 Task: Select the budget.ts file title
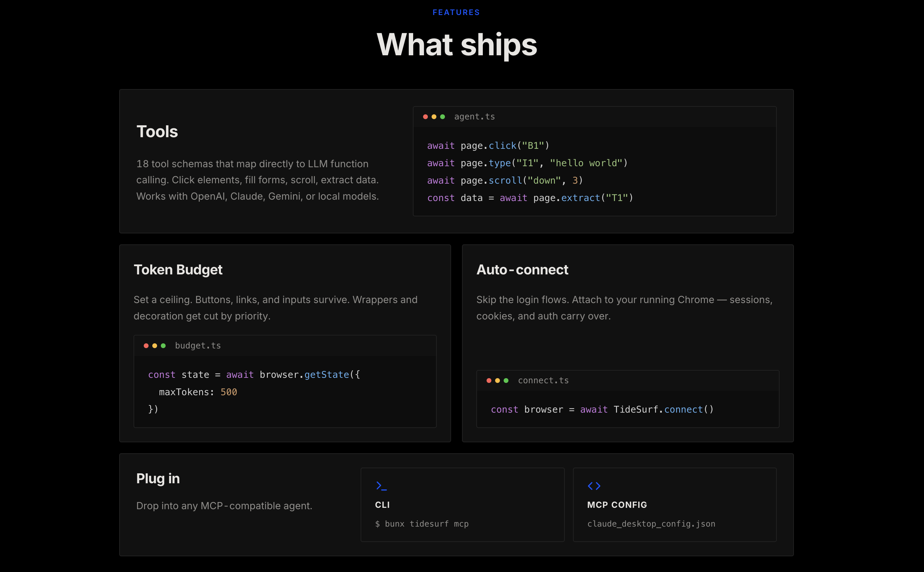tap(197, 346)
